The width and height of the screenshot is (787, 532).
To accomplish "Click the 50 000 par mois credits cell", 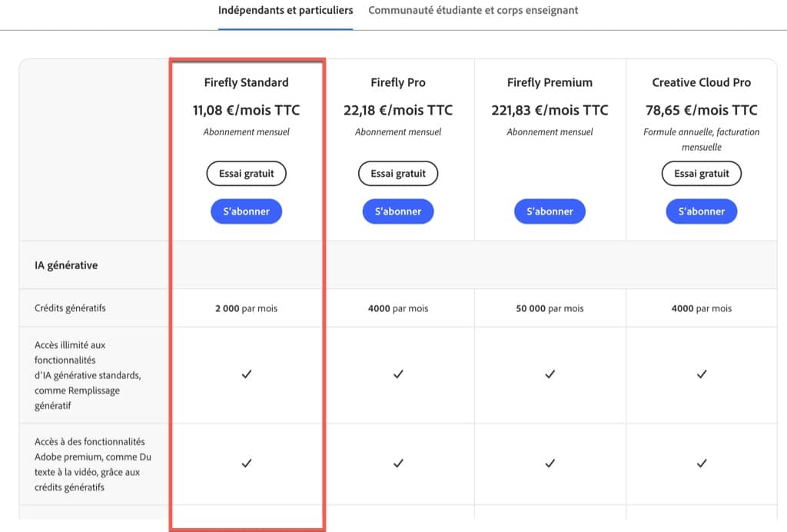I will point(550,308).
